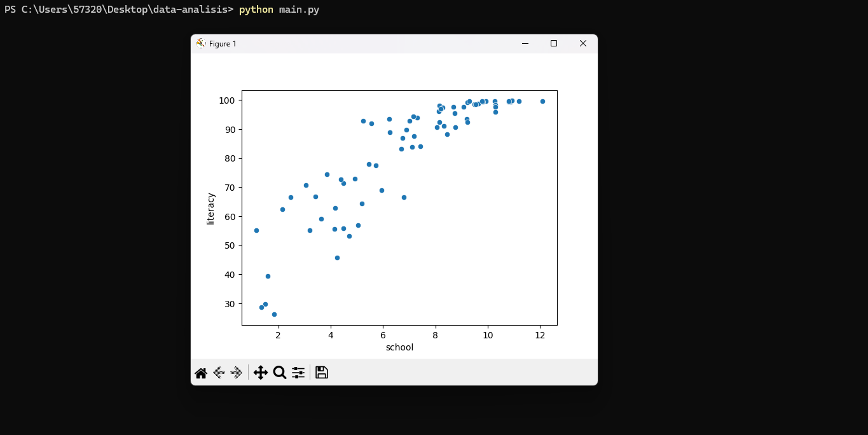Select the rightmost data point near school 12
Image resolution: width=868 pixels, height=435 pixels.
point(542,101)
